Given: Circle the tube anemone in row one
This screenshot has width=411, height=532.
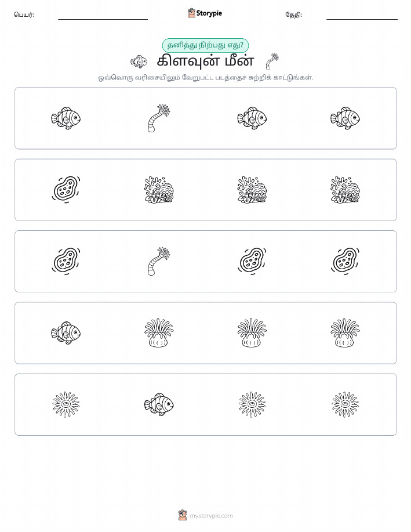Looking at the screenshot, I should (x=159, y=118).
